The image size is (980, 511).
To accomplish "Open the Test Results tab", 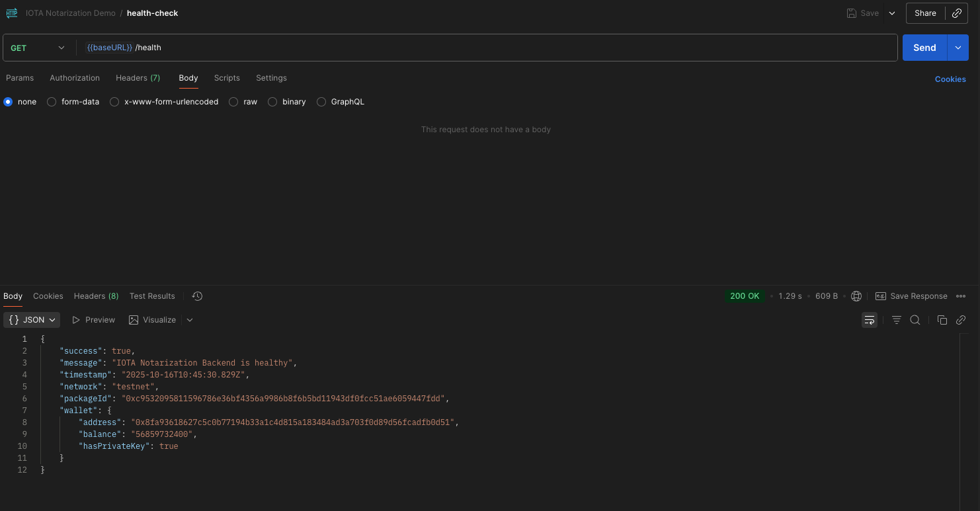I will pos(152,296).
